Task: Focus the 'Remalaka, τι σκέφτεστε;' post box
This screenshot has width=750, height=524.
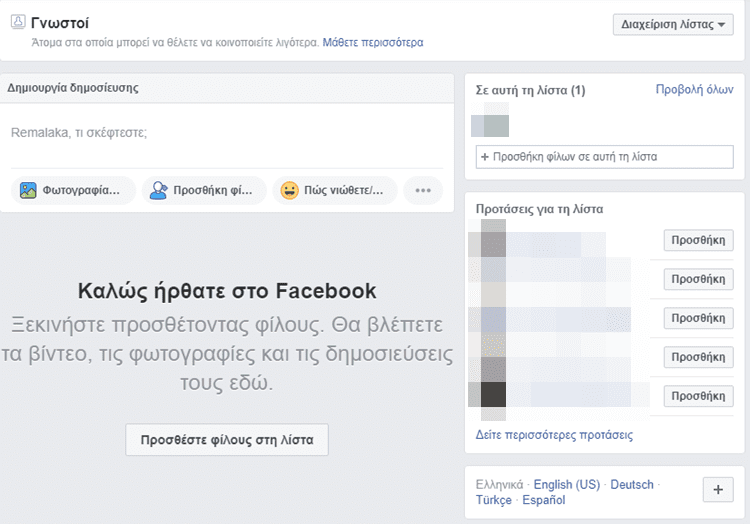Action: (x=227, y=132)
